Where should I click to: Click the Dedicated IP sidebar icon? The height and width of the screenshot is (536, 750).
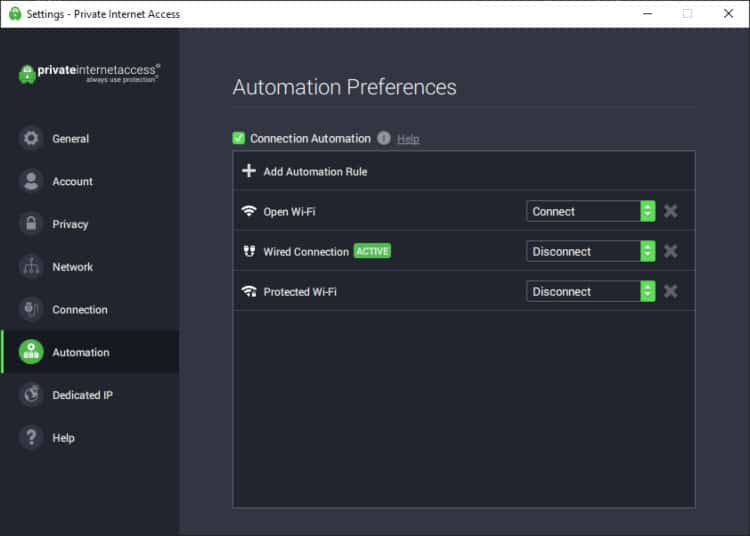(x=31, y=395)
